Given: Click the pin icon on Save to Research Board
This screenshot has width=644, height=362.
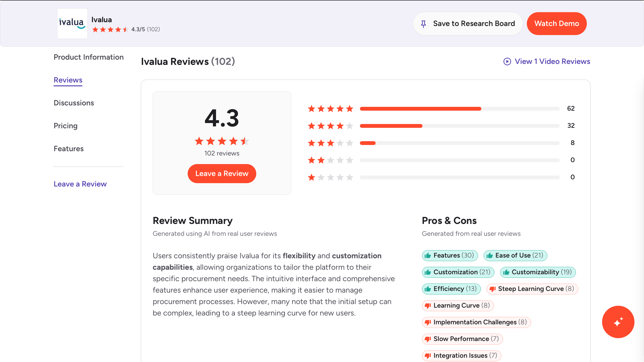Looking at the screenshot, I should point(423,24).
